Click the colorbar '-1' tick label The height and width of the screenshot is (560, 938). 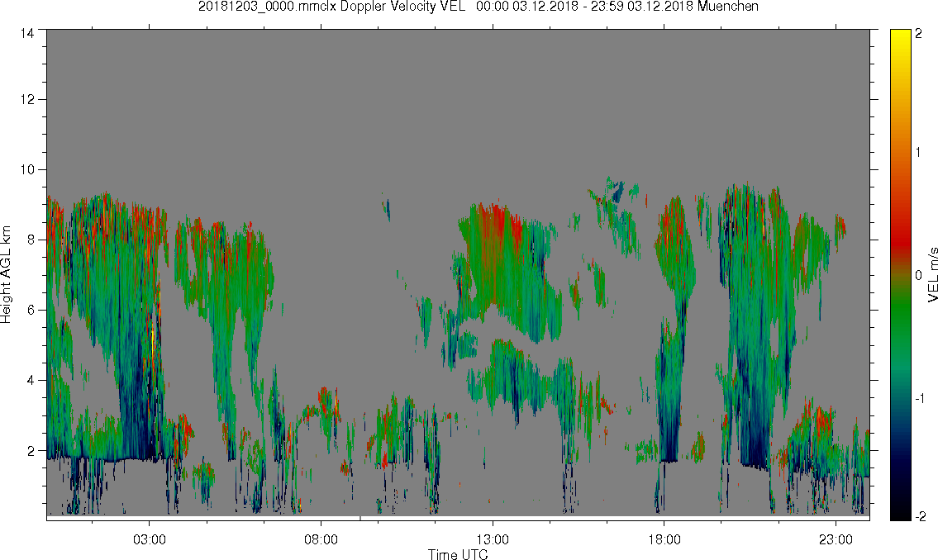(919, 398)
